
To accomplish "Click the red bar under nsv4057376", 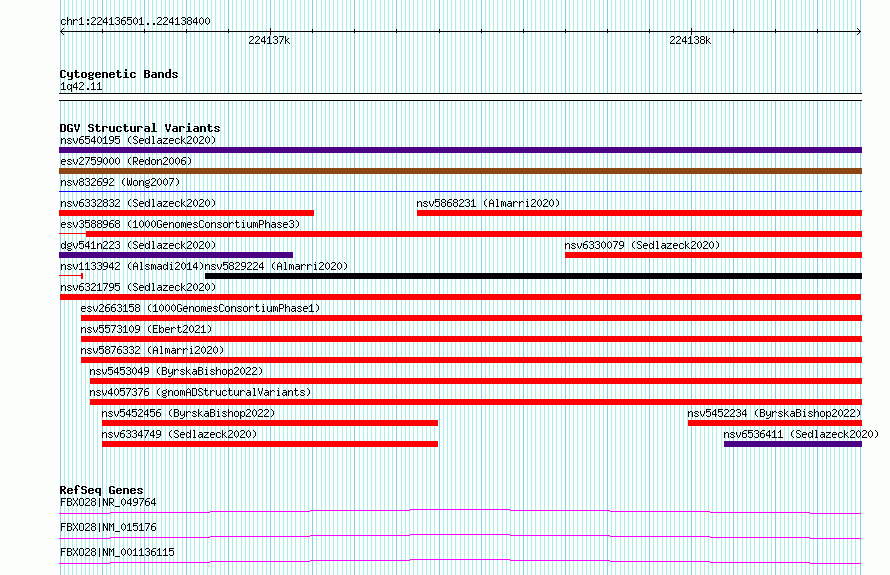I will [476, 402].
